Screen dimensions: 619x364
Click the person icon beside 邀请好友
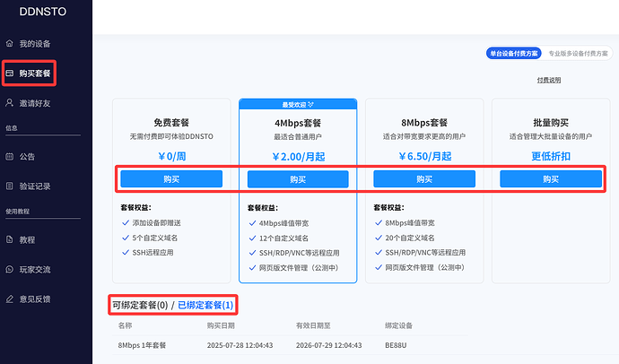click(x=10, y=102)
